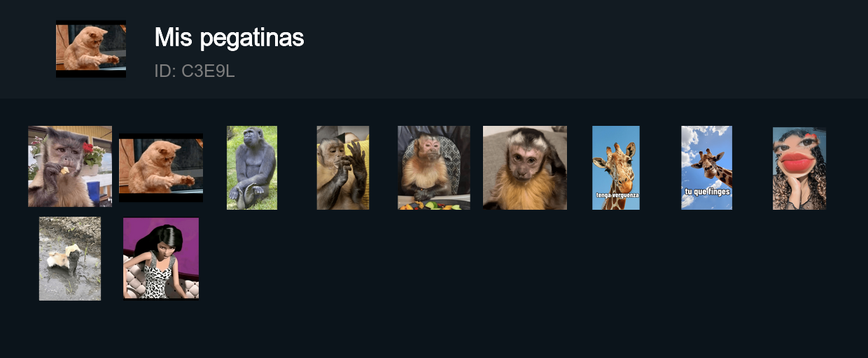The image size is (868, 358).
Task: Choose the animated woman in leopard dress sticker
Action: pos(161,259)
